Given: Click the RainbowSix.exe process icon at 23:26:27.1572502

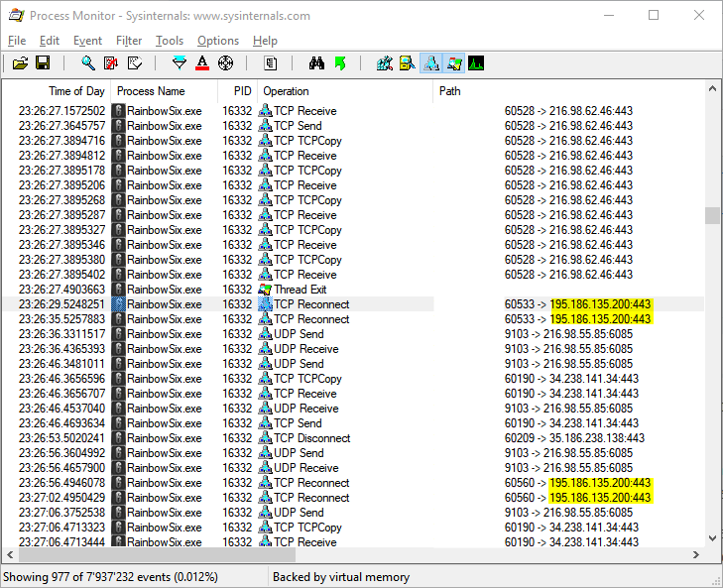Looking at the screenshot, I should (x=119, y=111).
